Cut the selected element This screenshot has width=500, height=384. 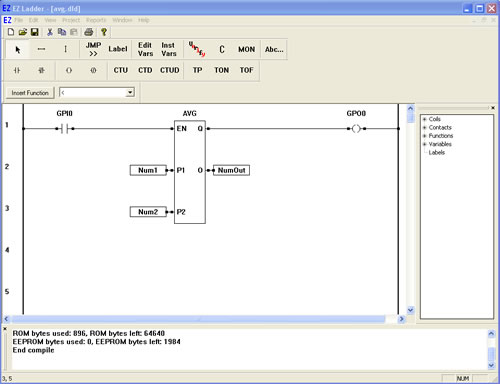tap(50, 32)
